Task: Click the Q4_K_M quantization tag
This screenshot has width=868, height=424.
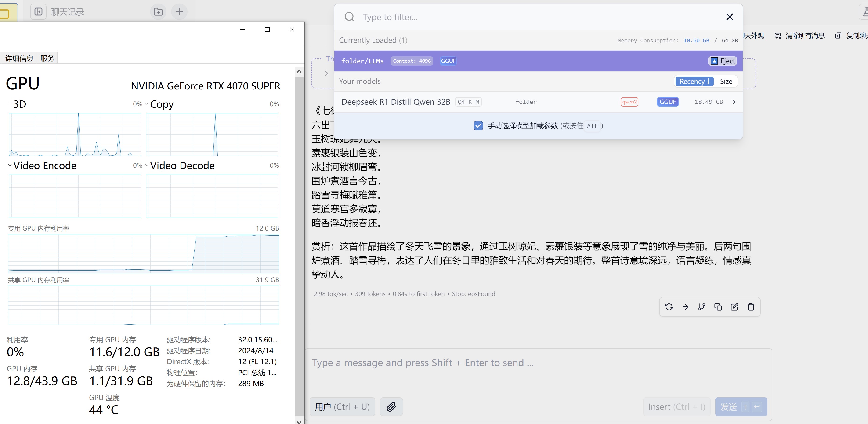Action: pos(468,102)
